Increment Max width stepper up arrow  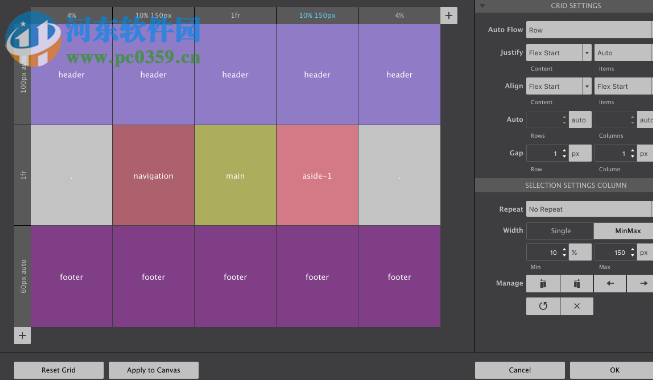pos(633,250)
